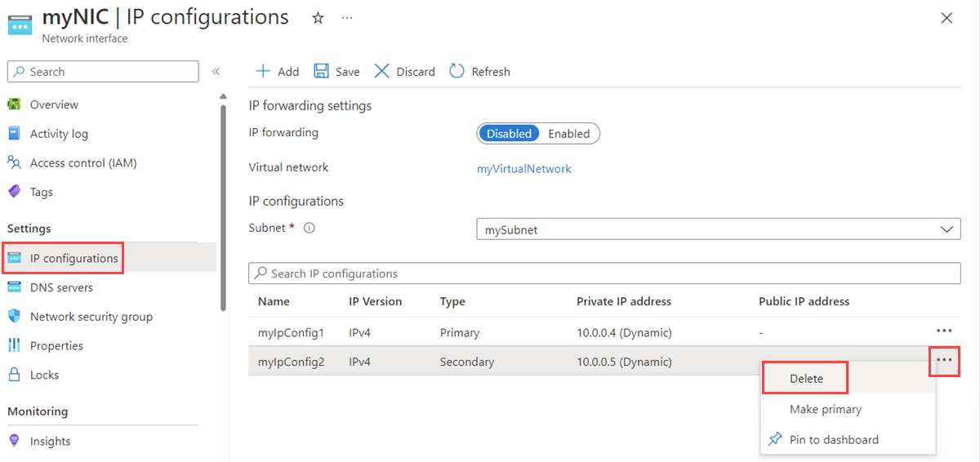Click the Discard X icon
The image size is (980, 462).
coord(381,71)
